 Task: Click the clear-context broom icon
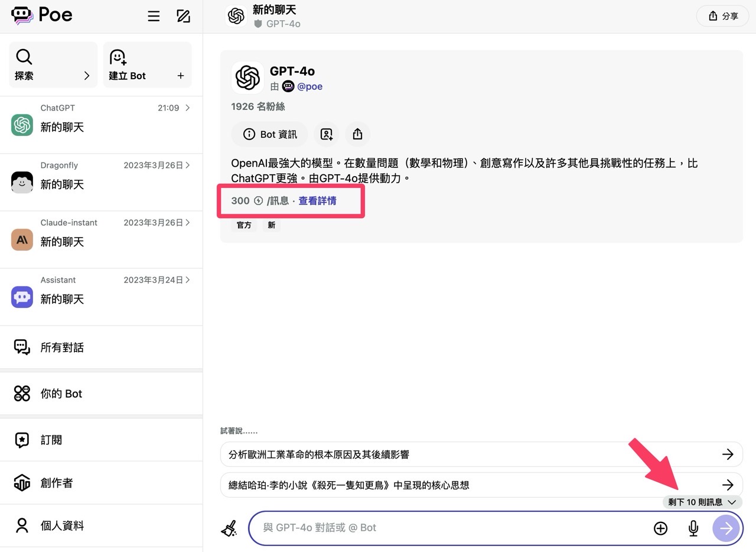click(229, 528)
